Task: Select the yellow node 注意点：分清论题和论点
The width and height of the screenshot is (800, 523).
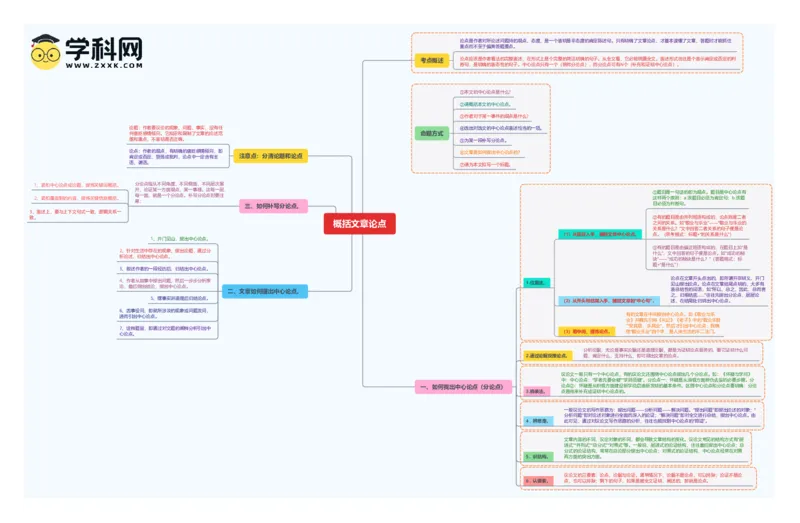Action: [x=270, y=156]
